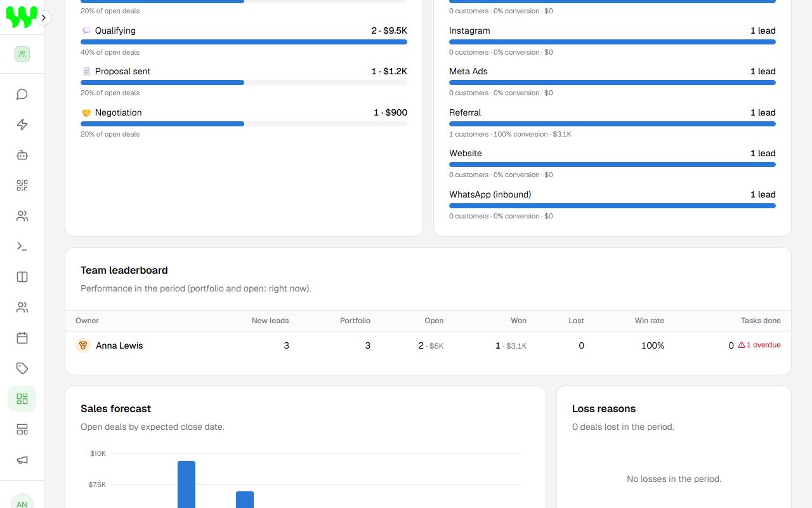Screen dimensions: 812x508
Task: Click the handshake emoji beside Negotiation
Action: point(86,112)
